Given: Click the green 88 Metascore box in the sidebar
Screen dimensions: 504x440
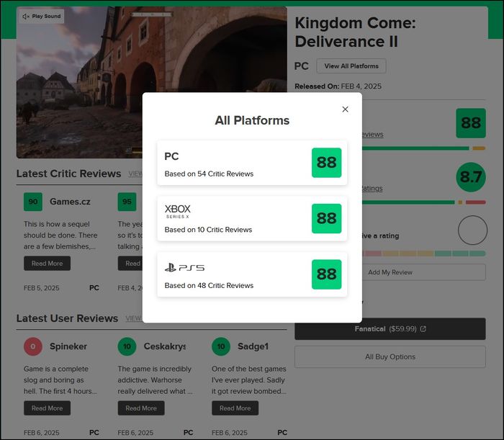Looking at the screenshot, I should 471,123.
